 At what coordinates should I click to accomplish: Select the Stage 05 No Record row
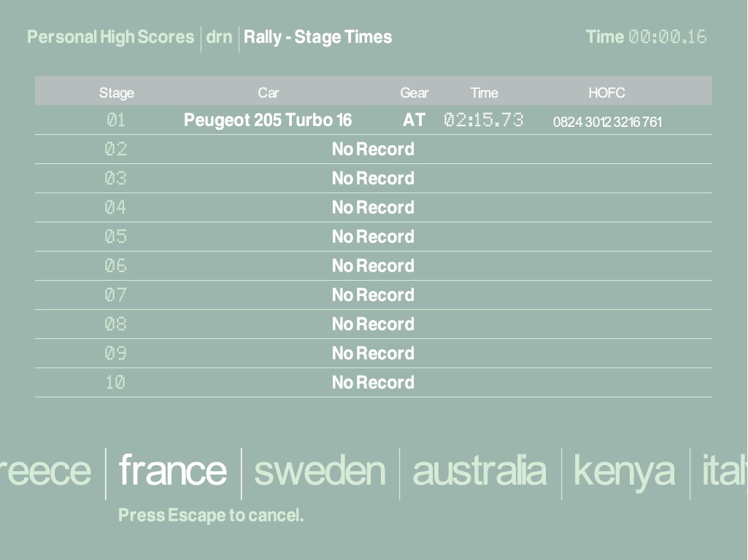373,237
